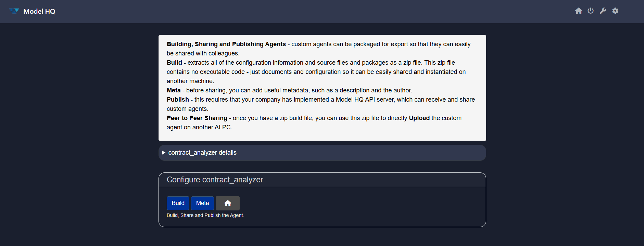Image resolution: width=644 pixels, height=246 pixels.
Task: Expand the contract_analyzer details triangle
Action: pyautogui.click(x=164, y=153)
